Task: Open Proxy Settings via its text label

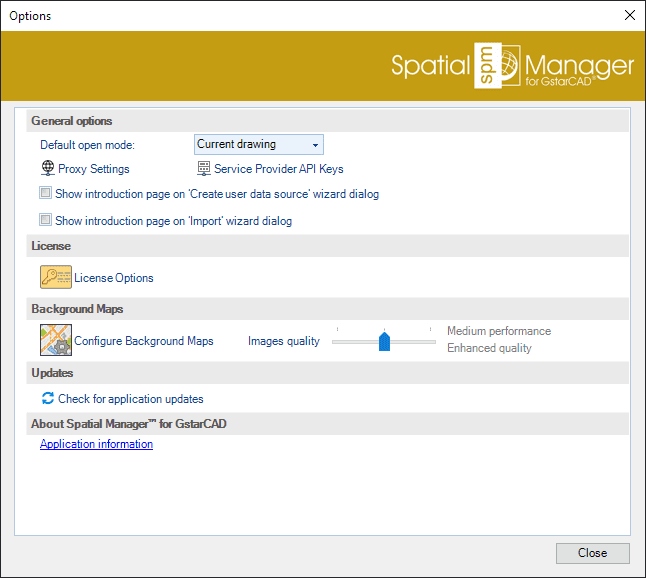Action: tap(94, 169)
